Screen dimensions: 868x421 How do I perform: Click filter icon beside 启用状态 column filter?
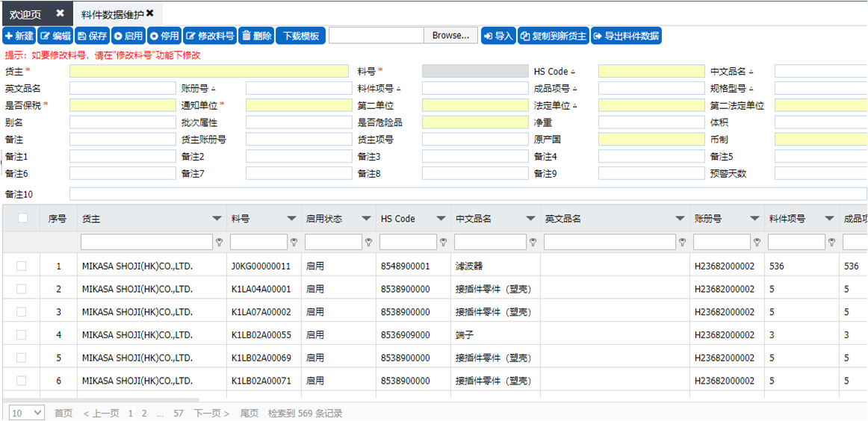click(369, 242)
